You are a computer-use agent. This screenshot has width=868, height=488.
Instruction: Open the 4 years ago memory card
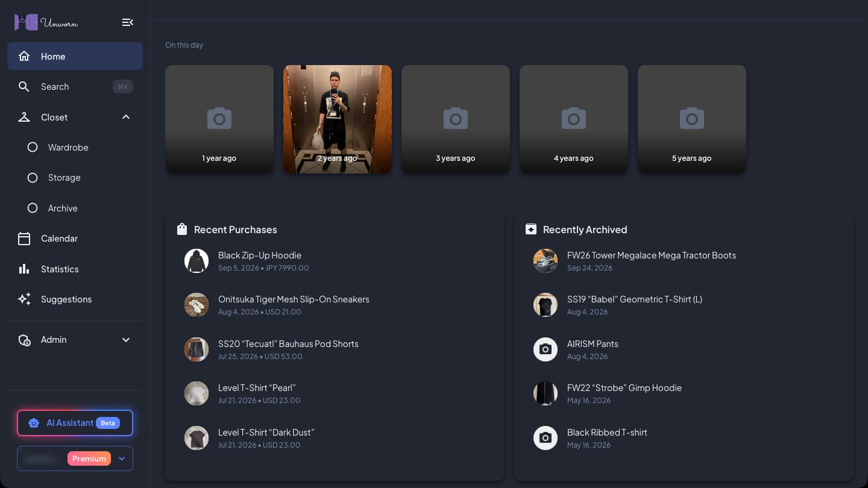(x=574, y=119)
